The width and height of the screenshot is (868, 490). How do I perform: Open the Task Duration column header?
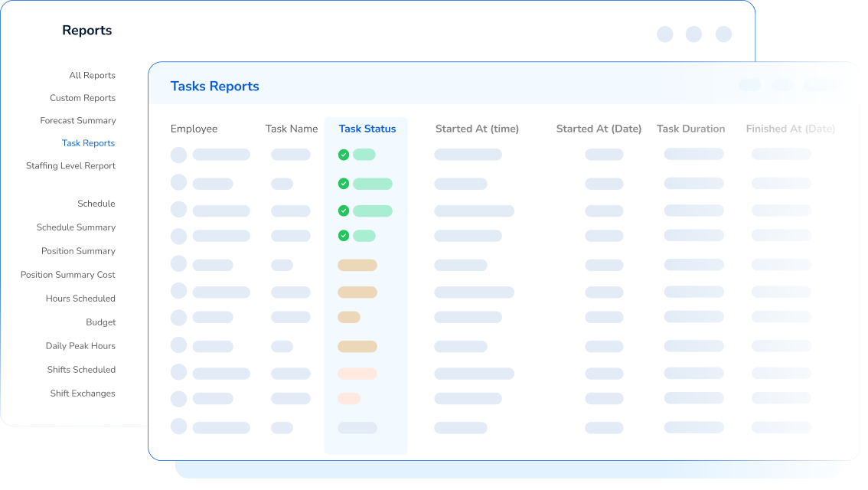coord(690,128)
